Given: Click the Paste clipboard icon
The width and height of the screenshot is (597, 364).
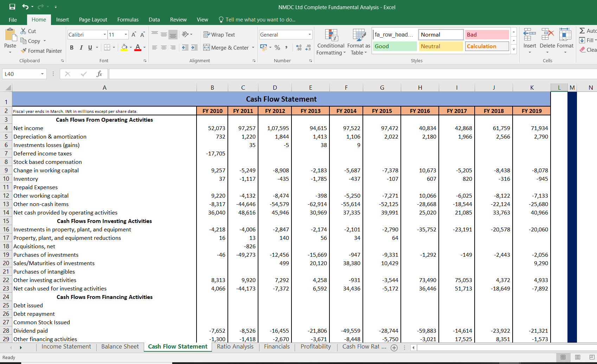Looking at the screenshot, I should point(10,35).
